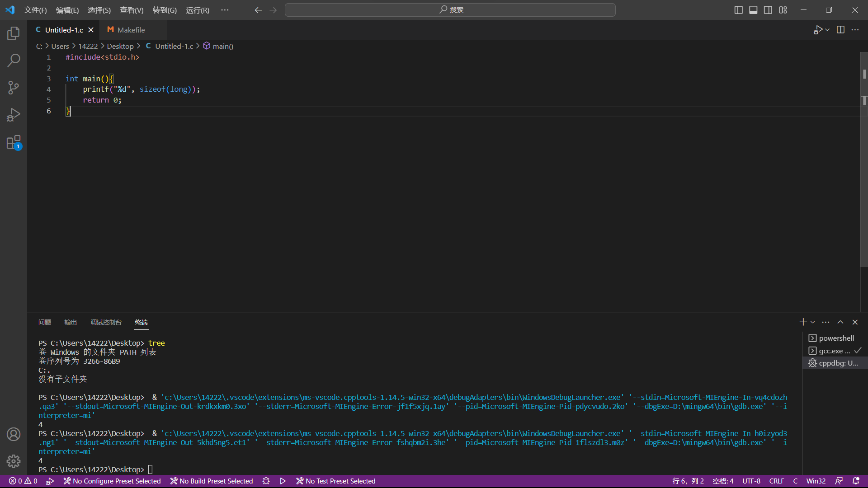The height and width of the screenshot is (488, 868).
Task: Go forward with the right arrow
Action: [273, 10]
